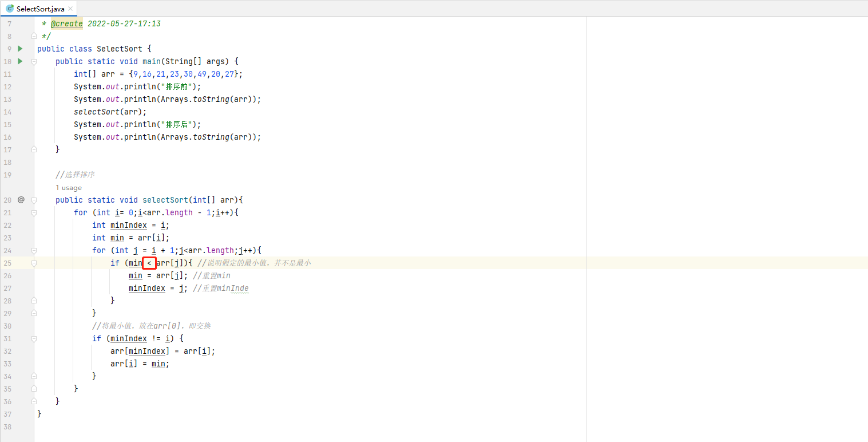Image resolution: width=868 pixels, height=442 pixels.
Task: Click 'int minIndex = i;' statement
Action: coord(131,225)
